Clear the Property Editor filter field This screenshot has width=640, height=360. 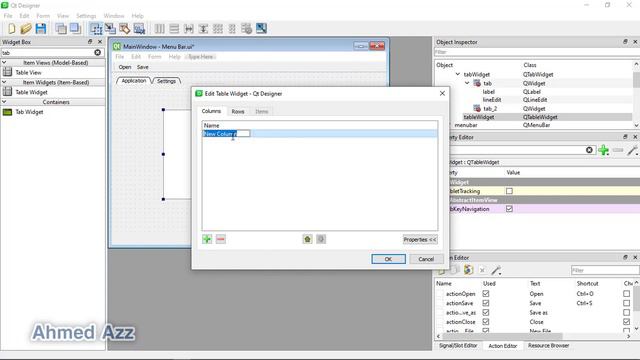pyautogui.click(x=589, y=150)
